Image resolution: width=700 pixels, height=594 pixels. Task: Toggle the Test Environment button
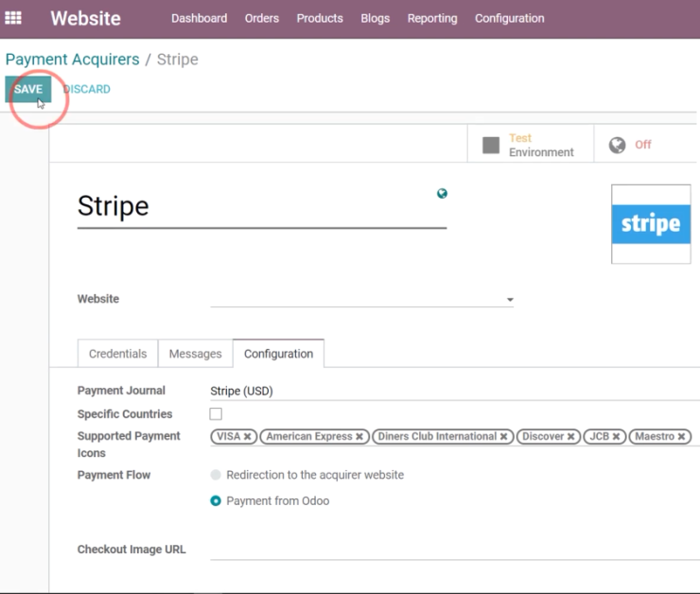pos(531,145)
